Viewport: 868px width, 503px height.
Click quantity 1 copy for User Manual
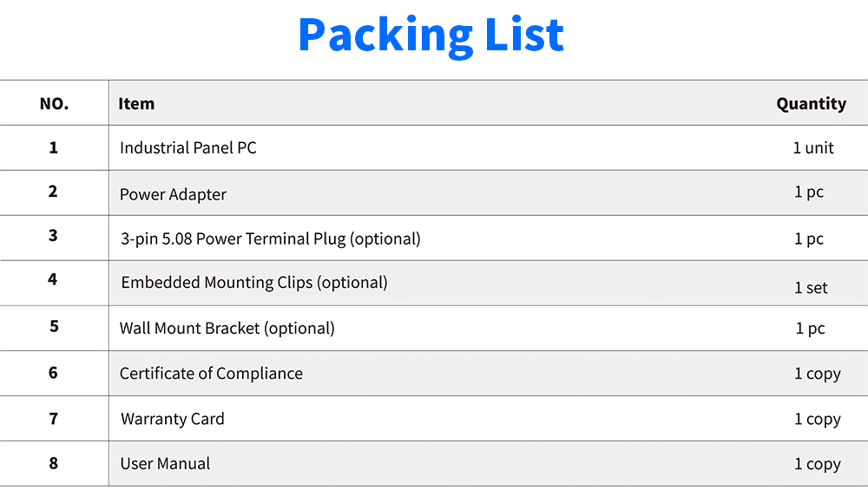(818, 464)
